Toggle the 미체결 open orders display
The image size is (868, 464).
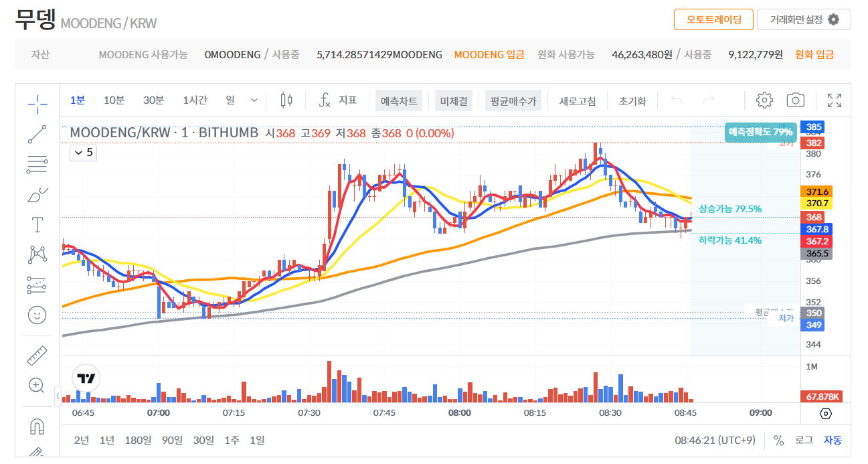tap(454, 101)
